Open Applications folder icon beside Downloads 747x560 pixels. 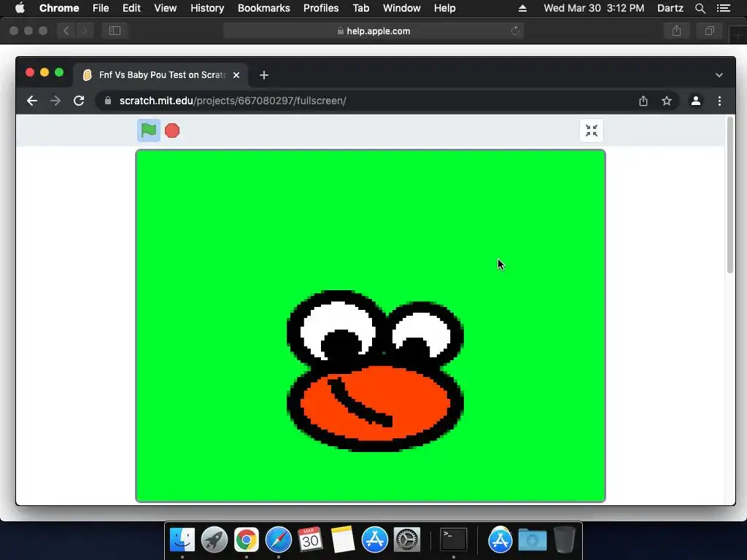tap(500, 540)
